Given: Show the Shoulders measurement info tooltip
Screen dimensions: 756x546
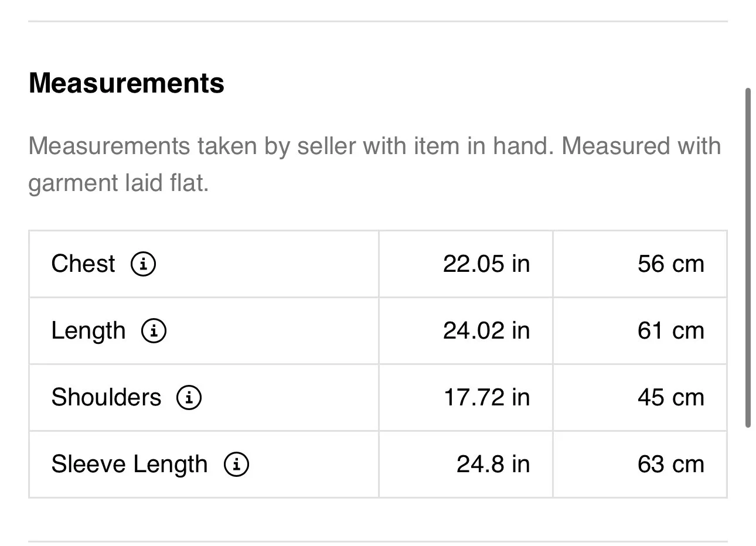Looking at the screenshot, I should (x=189, y=397).
